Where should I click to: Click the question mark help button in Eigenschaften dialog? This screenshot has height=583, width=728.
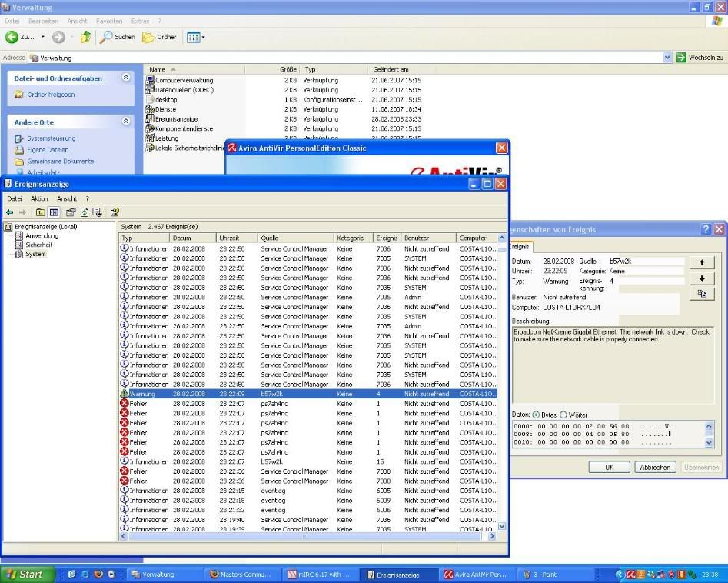tap(706, 229)
